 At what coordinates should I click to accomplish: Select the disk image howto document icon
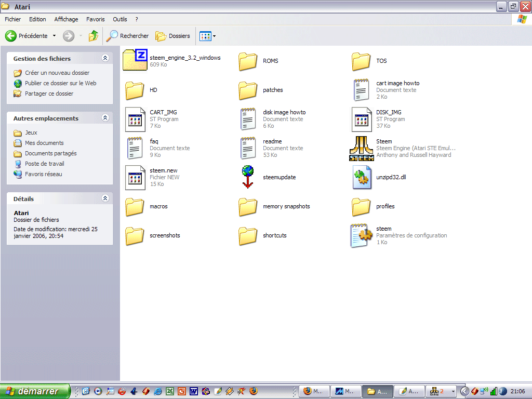[x=248, y=119]
